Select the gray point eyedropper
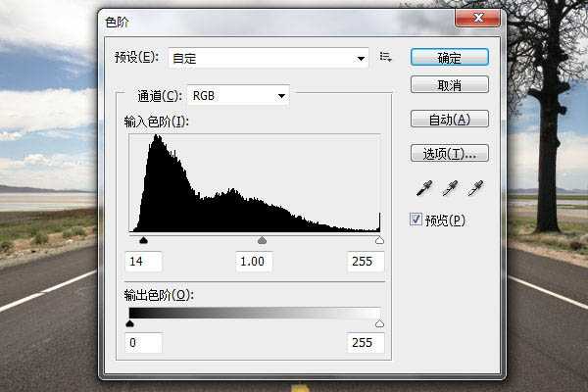Screen dimensions: 588x392 (x=450, y=188)
